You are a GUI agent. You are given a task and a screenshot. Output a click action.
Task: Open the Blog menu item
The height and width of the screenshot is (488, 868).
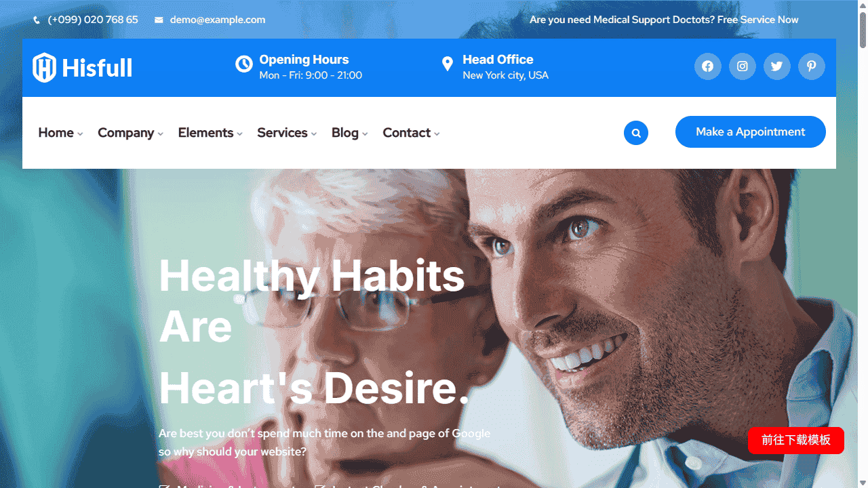[349, 133]
